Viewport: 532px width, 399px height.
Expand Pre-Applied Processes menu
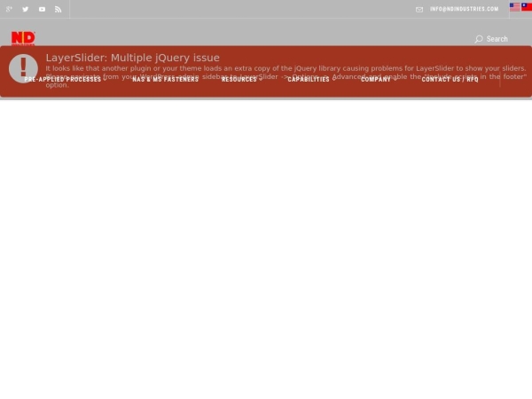coord(65,80)
